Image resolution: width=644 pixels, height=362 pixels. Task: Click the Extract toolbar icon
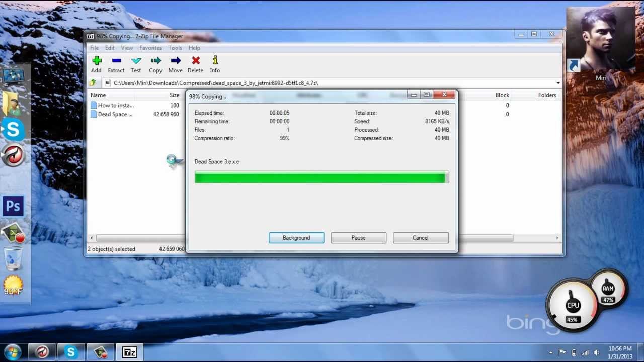pos(116,61)
